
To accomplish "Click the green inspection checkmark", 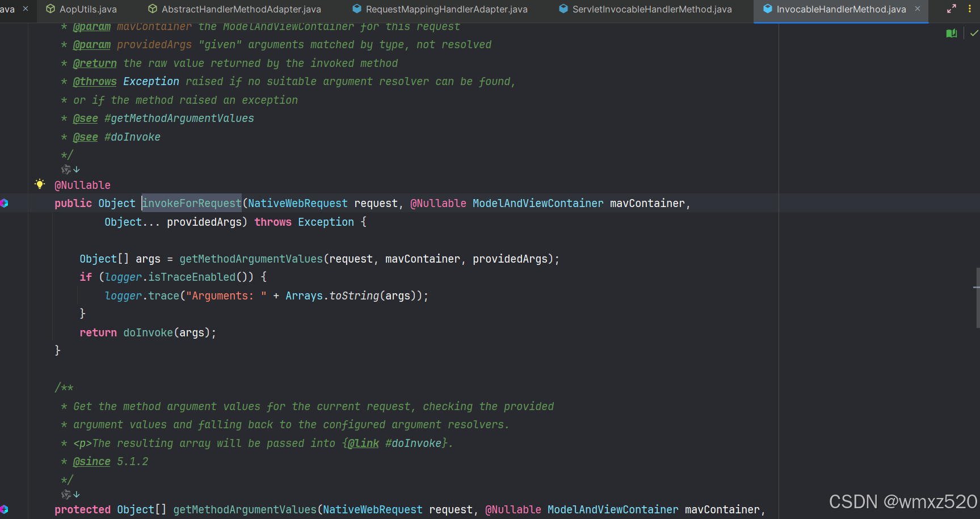I will (x=974, y=33).
